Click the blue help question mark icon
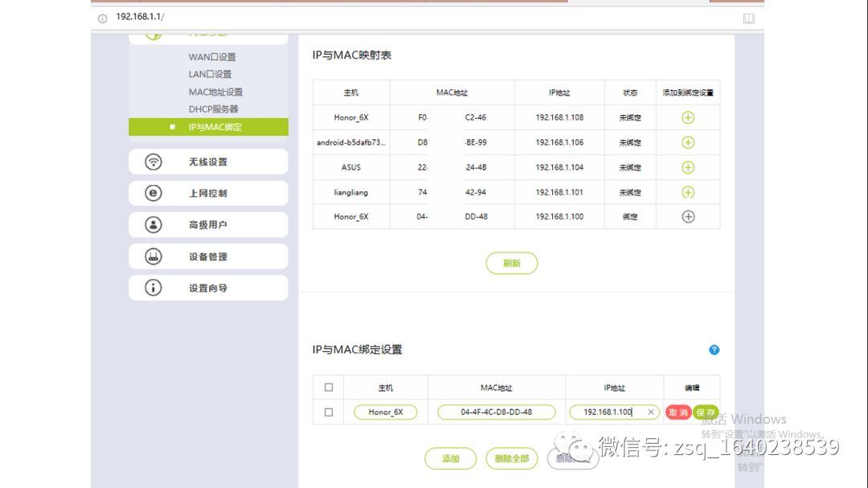This screenshot has height=488, width=868. coord(714,349)
